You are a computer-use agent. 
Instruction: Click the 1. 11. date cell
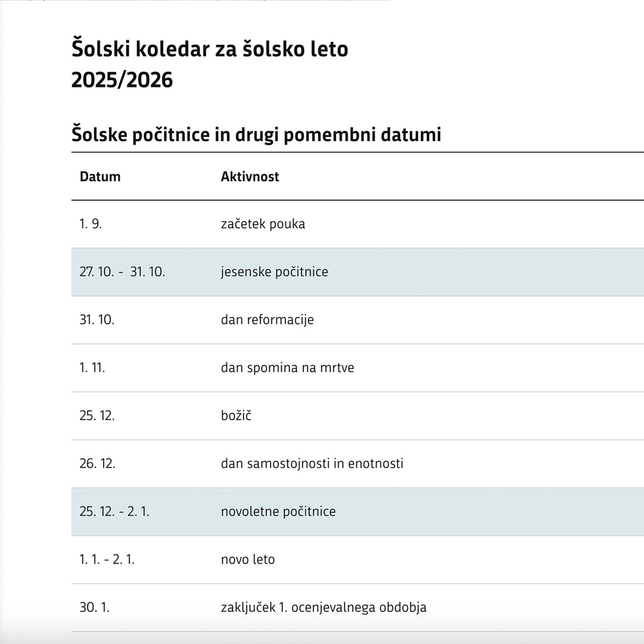93,368
